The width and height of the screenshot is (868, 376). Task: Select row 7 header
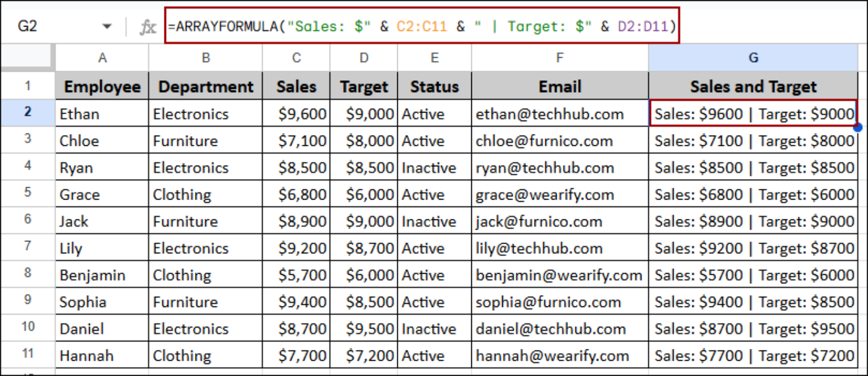tap(28, 248)
